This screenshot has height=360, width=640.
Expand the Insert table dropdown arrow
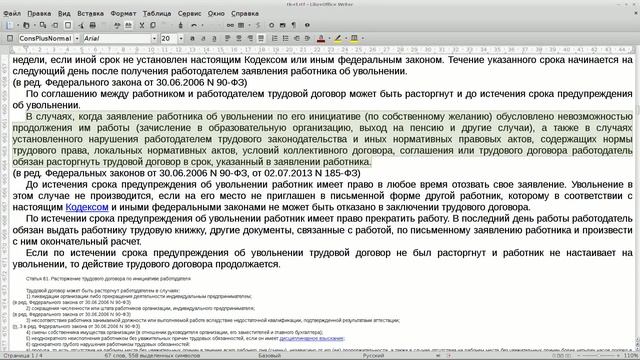pyautogui.click(x=249, y=25)
